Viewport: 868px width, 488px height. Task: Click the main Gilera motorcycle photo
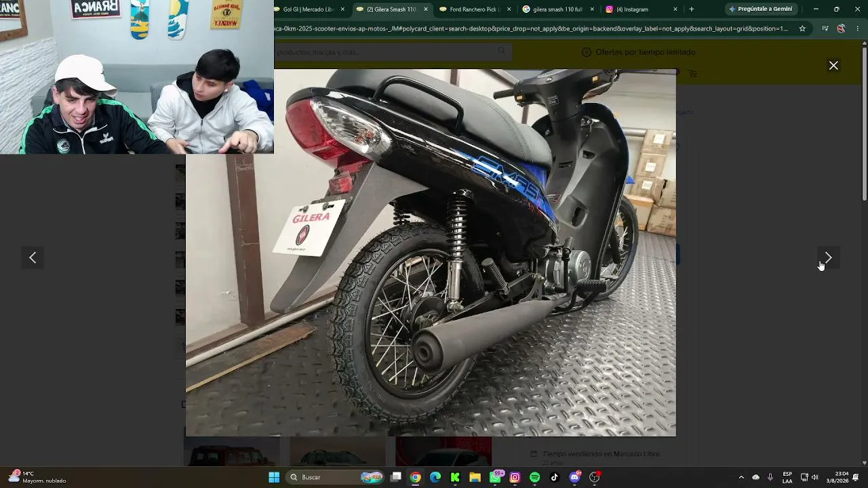[x=431, y=253]
